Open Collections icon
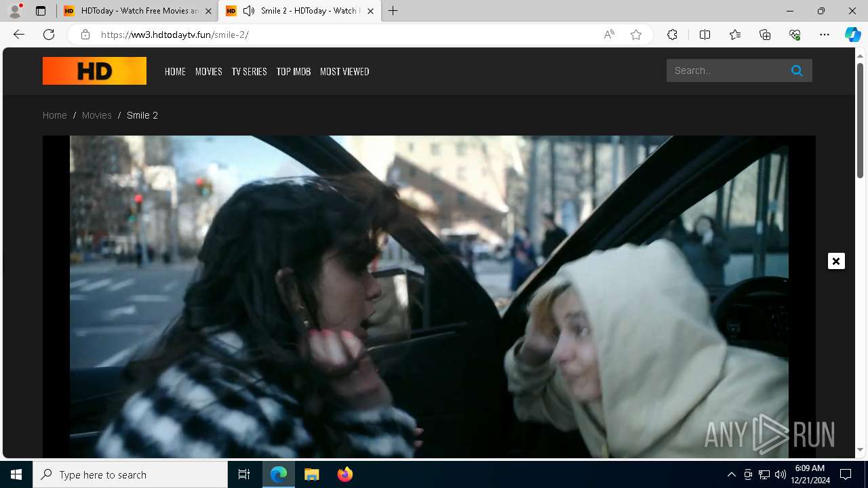Screen dimensions: 868x488 tap(765, 35)
